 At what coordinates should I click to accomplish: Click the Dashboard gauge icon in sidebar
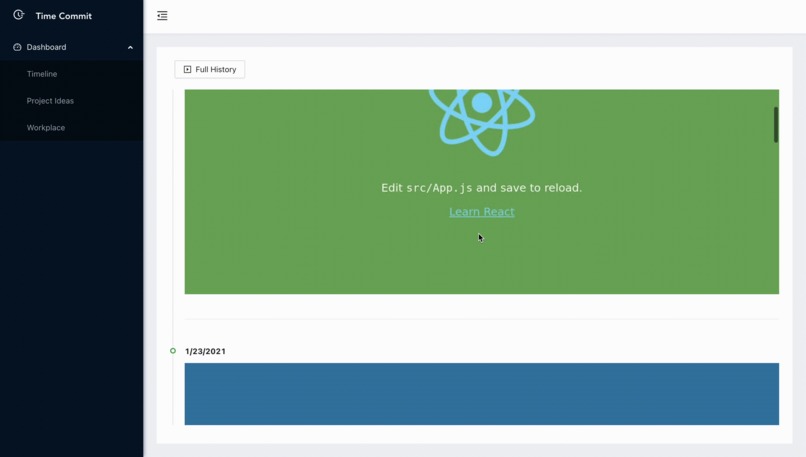coord(17,47)
